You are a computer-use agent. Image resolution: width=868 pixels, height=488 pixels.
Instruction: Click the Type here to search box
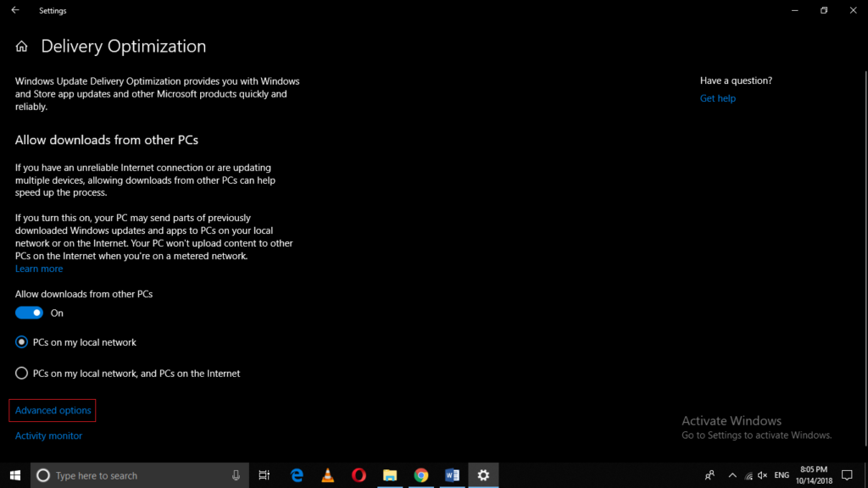tap(140, 475)
